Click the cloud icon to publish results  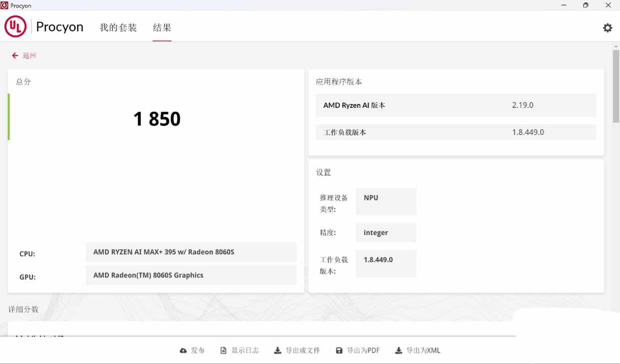coord(184,350)
